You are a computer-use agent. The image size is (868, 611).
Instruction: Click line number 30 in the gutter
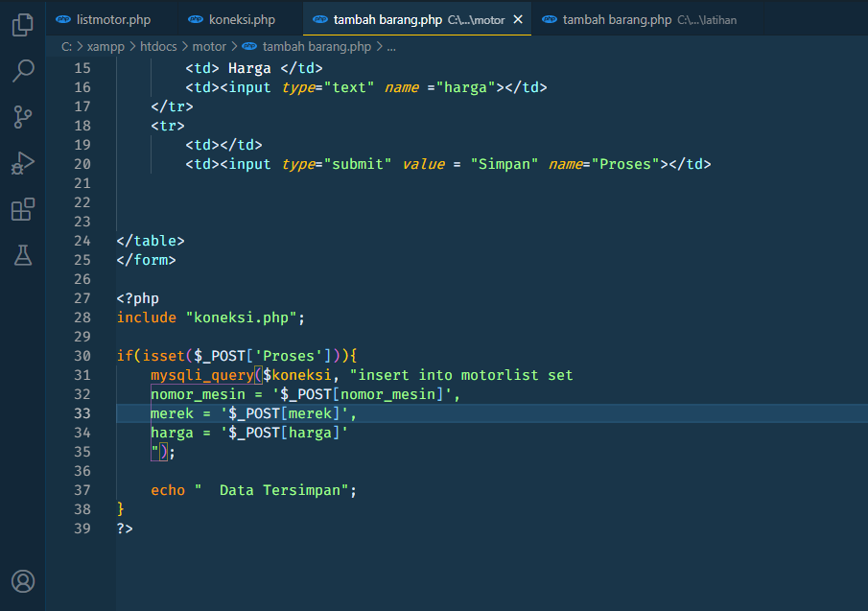(x=82, y=355)
